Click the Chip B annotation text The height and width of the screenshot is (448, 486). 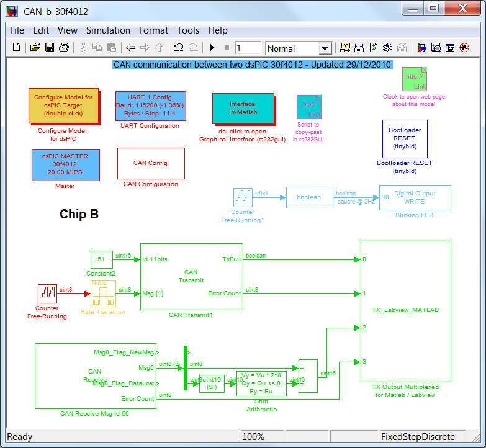coord(79,214)
